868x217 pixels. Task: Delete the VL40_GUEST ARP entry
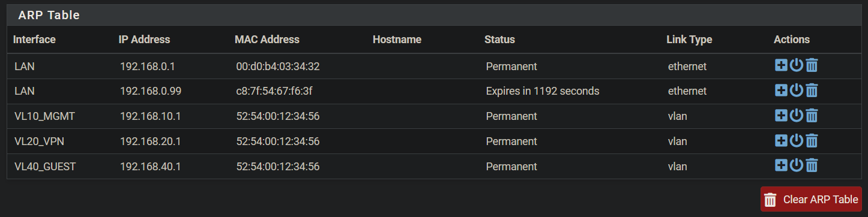(x=812, y=165)
